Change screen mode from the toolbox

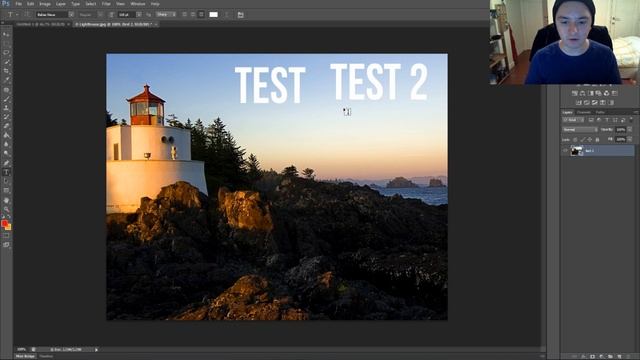point(6,245)
